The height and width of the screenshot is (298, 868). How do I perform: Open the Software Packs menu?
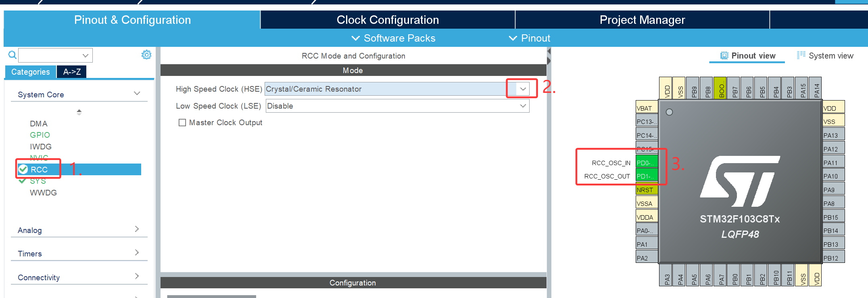click(x=393, y=38)
